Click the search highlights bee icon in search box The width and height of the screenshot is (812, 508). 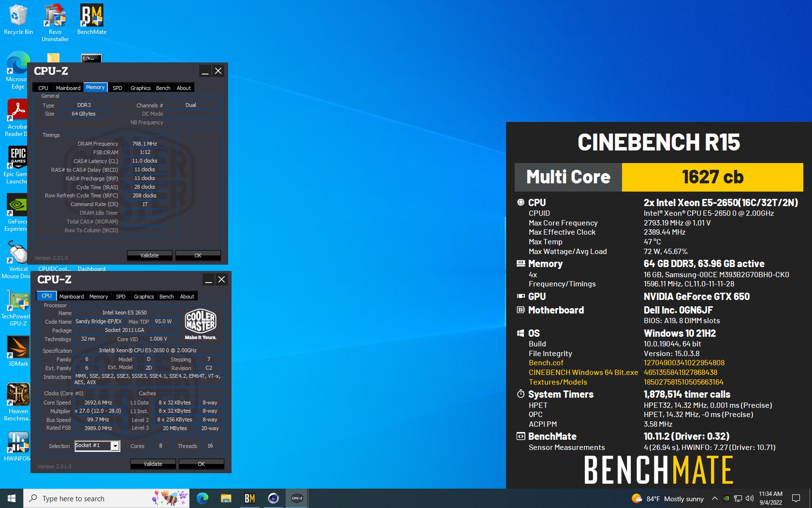point(170,498)
